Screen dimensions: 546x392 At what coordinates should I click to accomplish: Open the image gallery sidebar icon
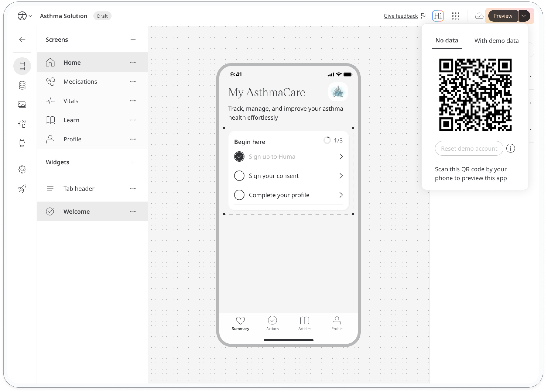click(22, 104)
